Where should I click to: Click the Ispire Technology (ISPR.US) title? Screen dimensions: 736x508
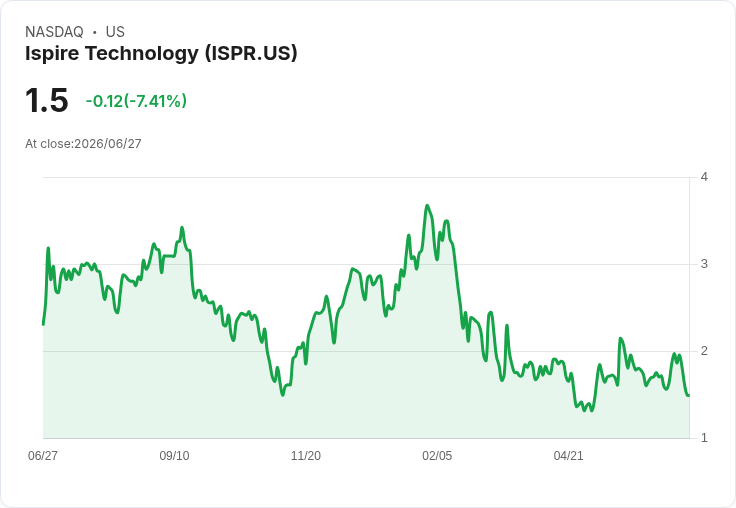coord(161,53)
